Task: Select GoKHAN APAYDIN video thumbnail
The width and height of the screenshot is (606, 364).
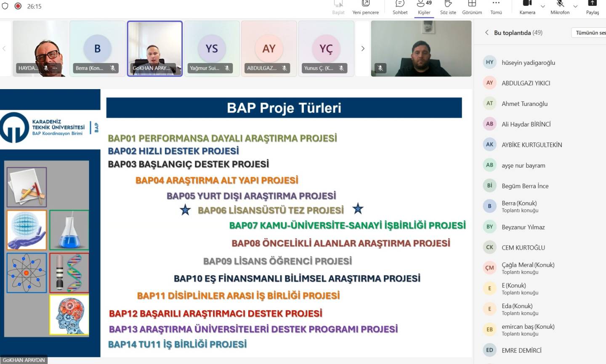Action: 154,48
